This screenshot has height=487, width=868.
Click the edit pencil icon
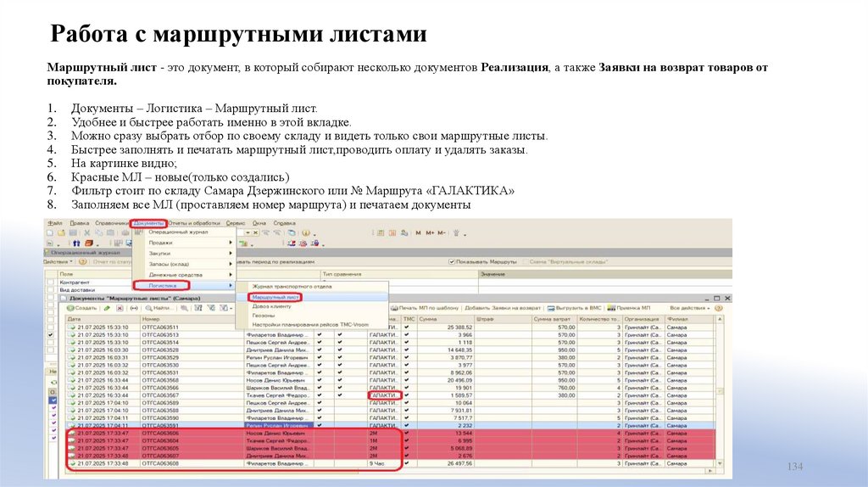coord(107,307)
